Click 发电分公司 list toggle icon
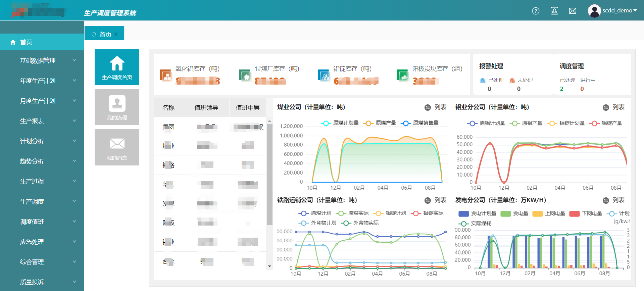 pos(606,200)
